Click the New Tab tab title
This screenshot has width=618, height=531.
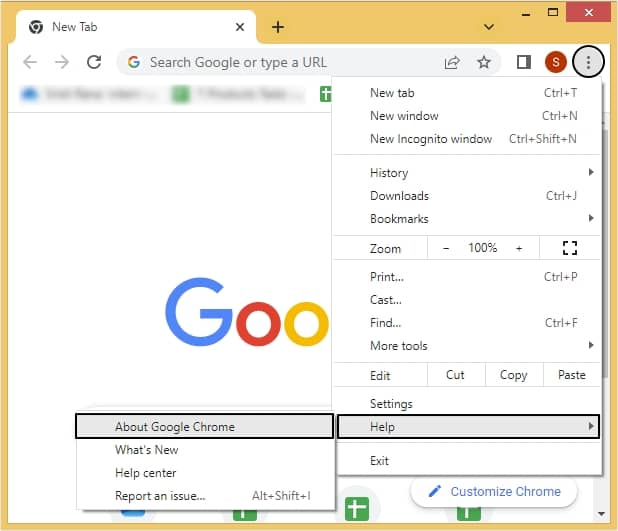coord(74,27)
